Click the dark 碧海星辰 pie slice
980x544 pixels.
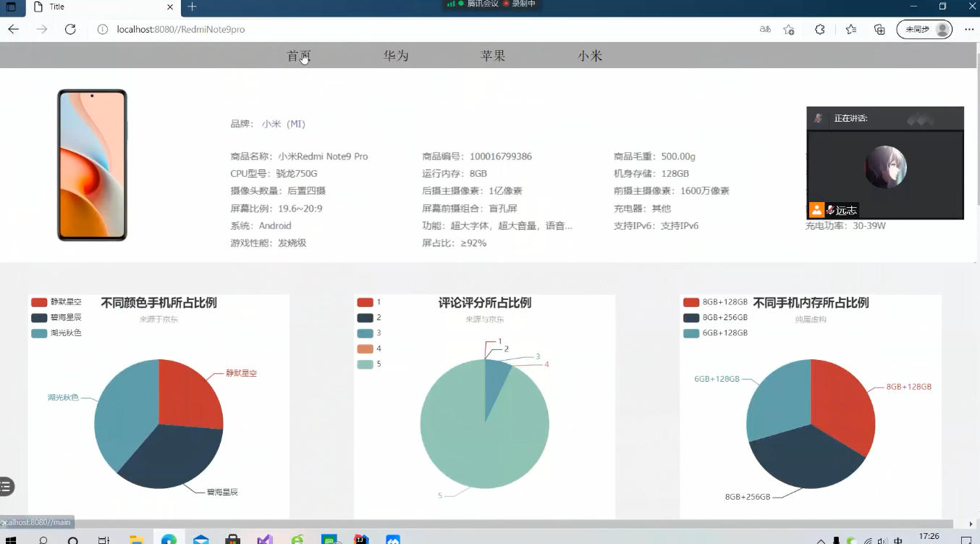(174, 456)
